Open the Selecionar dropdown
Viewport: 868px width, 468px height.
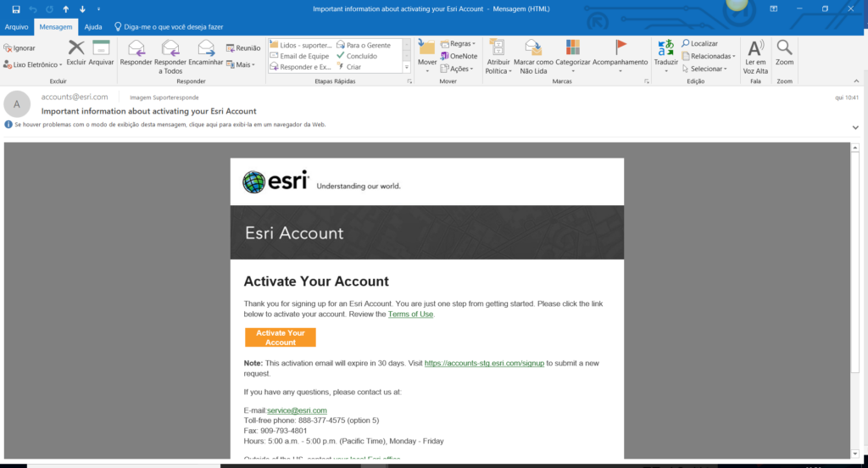[704, 69]
